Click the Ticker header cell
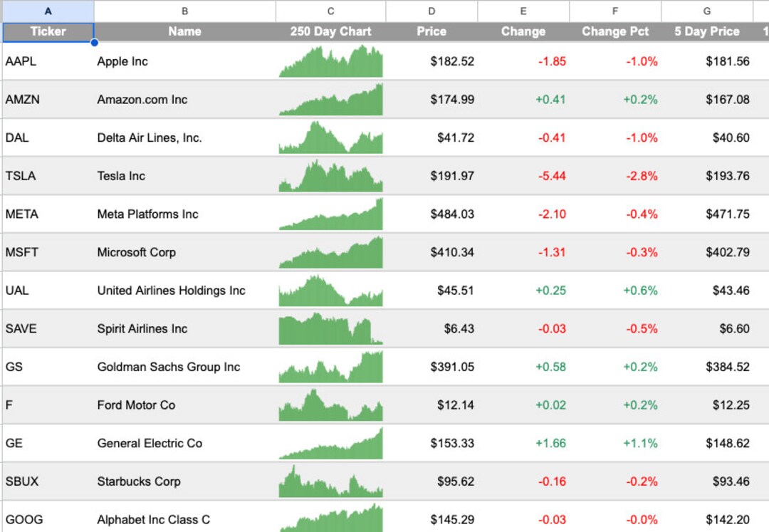Image resolution: width=769 pixels, height=532 pixels. (48, 31)
